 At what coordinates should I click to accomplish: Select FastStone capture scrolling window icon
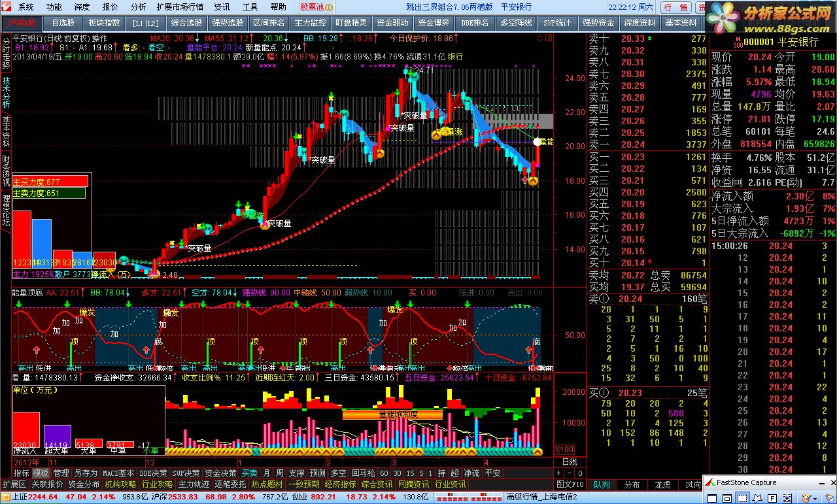point(787,497)
